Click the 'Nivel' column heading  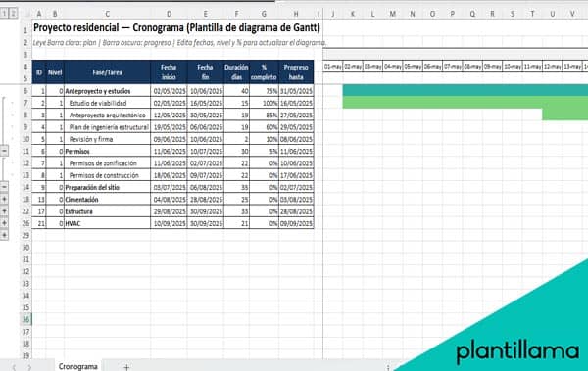(55, 72)
